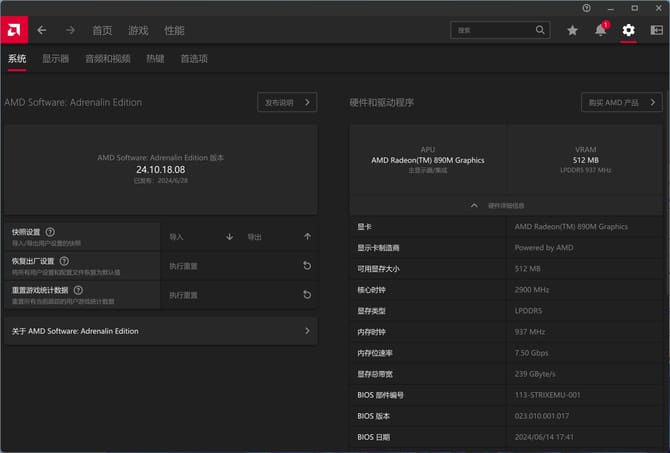Click help icon beside 快照设置
The image size is (670, 453).
click(50, 232)
